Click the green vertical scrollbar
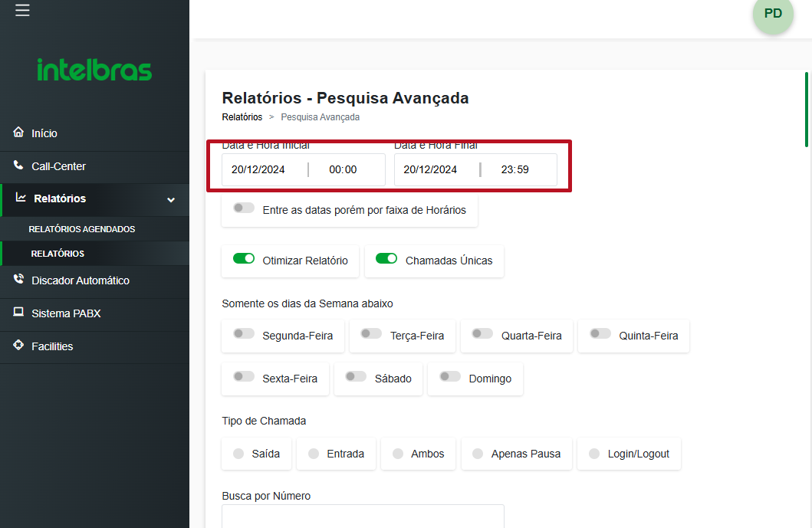The height and width of the screenshot is (528, 812). pyautogui.click(x=807, y=110)
